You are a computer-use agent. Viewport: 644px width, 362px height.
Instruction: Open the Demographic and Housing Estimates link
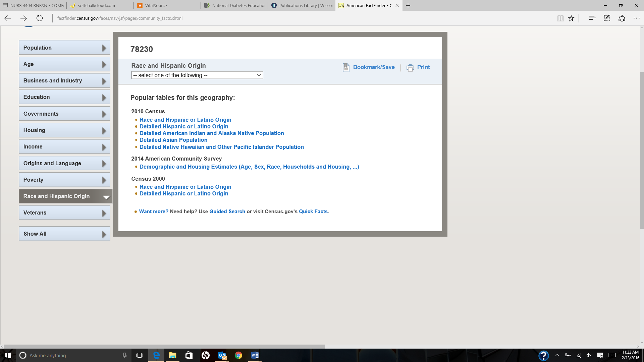click(249, 167)
